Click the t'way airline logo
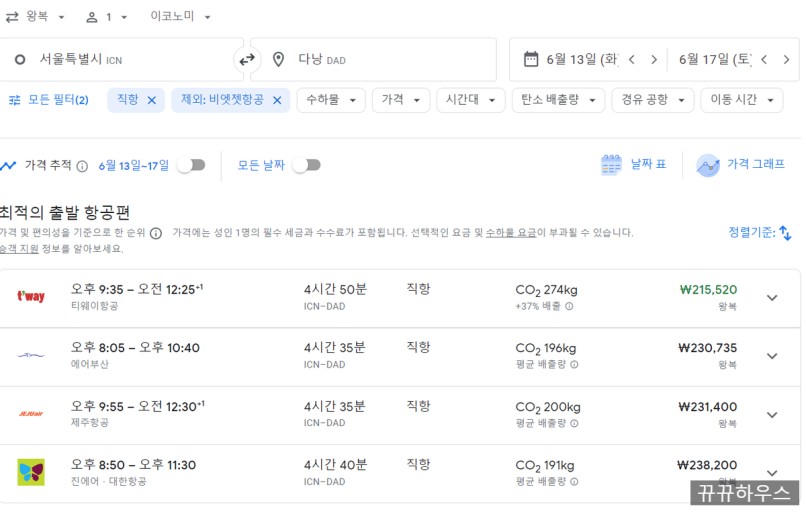806x512 pixels. coord(31,296)
